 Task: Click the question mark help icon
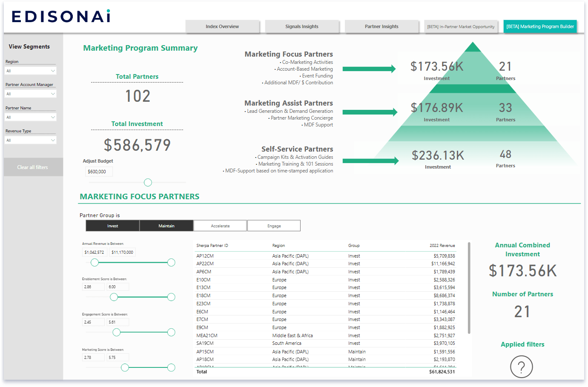tap(521, 367)
